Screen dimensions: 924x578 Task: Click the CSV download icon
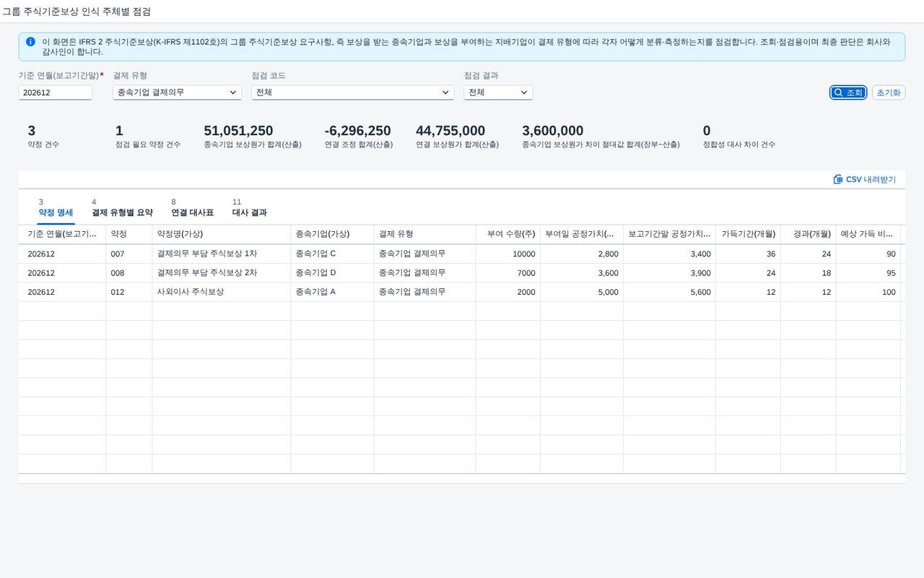838,179
